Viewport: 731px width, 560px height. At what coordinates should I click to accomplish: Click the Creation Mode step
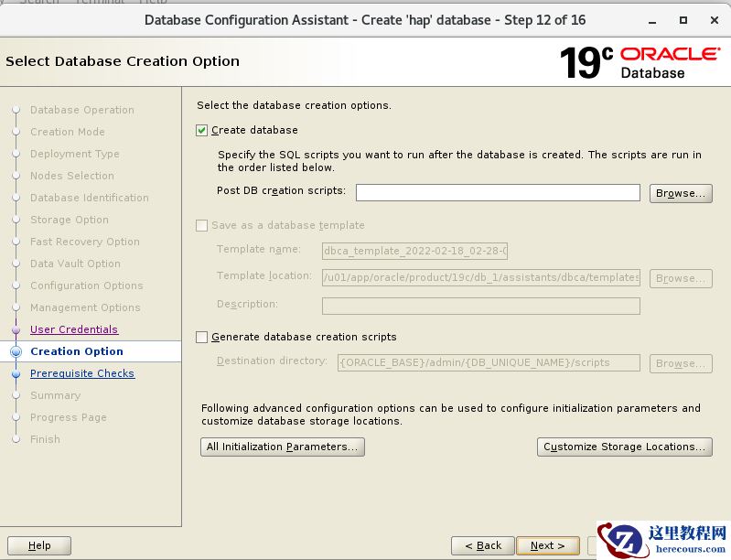[68, 132]
